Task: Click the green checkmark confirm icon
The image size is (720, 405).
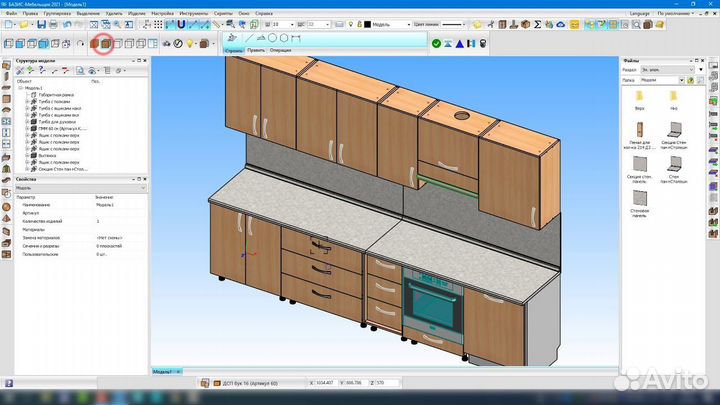Action: pyautogui.click(x=437, y=43)
